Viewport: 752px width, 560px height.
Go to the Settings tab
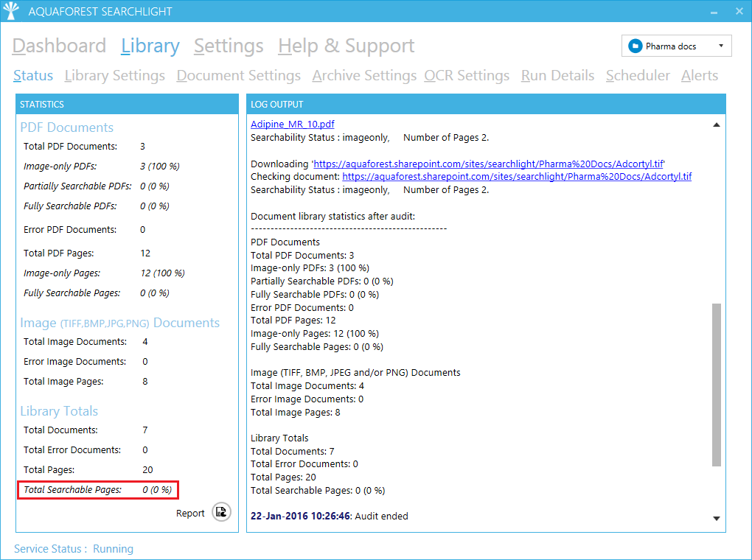pos(229,46)
